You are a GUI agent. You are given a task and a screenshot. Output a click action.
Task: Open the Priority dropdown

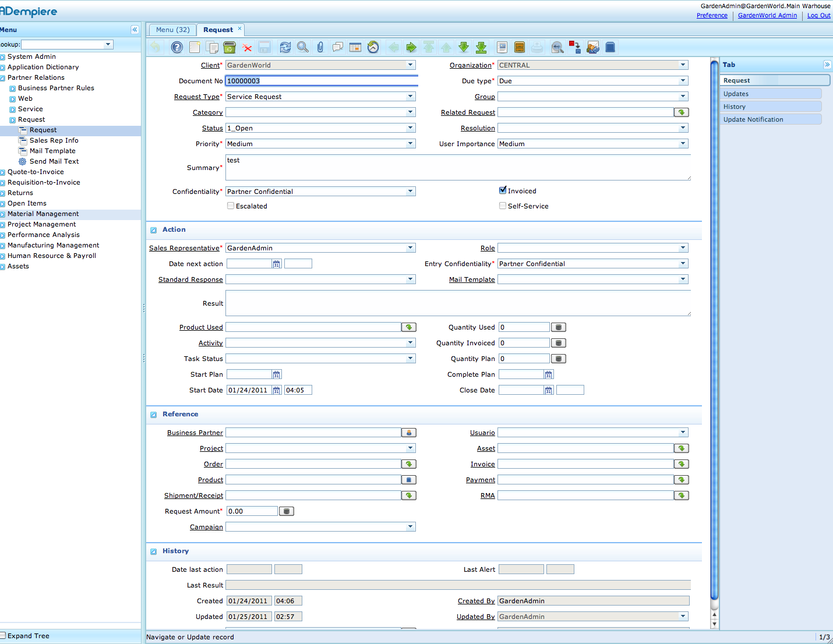411,144
